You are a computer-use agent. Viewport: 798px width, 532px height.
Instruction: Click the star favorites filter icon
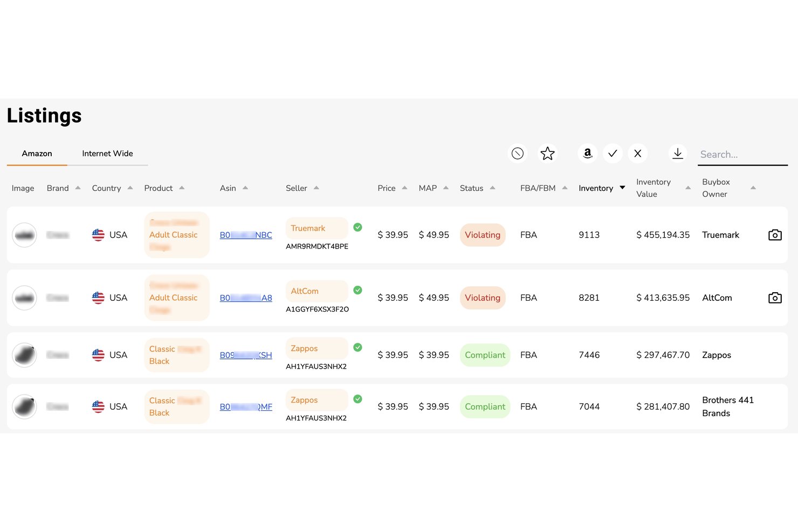(547, 154)
